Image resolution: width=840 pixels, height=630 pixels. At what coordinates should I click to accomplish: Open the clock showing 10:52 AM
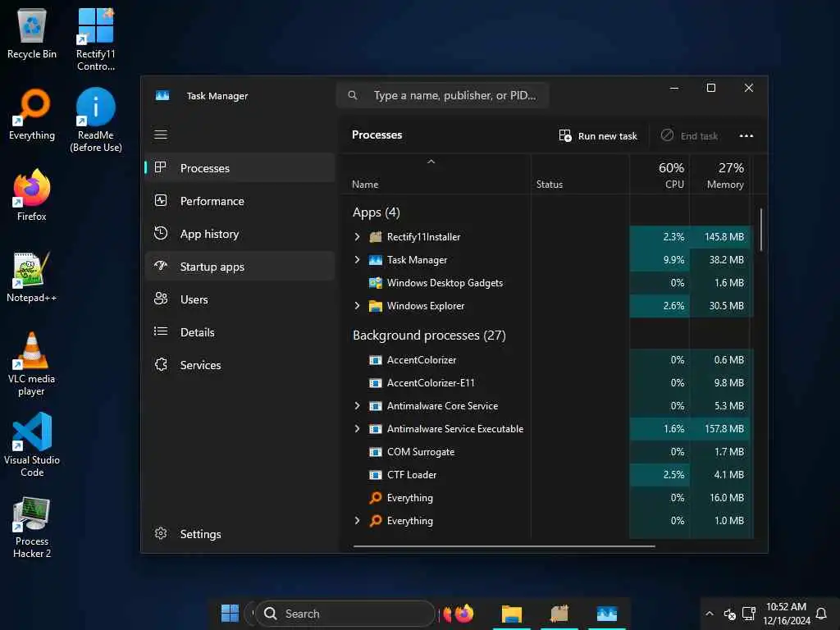click(x=786, y=614)
